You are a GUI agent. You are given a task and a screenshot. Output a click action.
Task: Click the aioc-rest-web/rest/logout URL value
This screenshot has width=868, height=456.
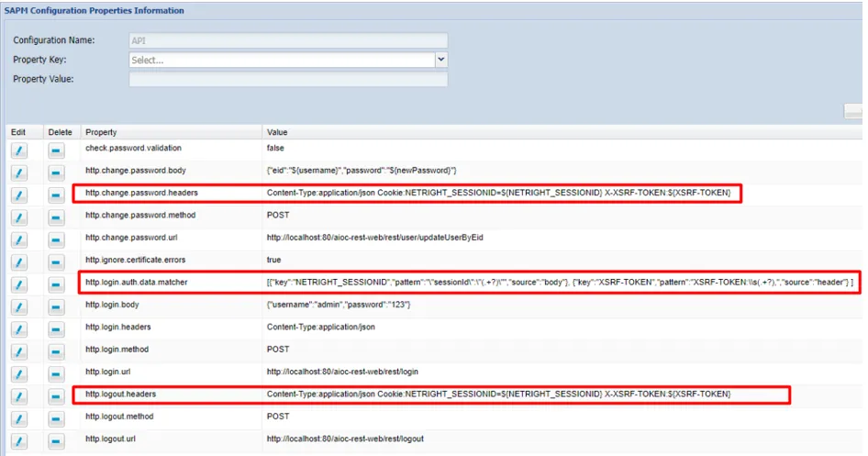[x=345, y=439]
